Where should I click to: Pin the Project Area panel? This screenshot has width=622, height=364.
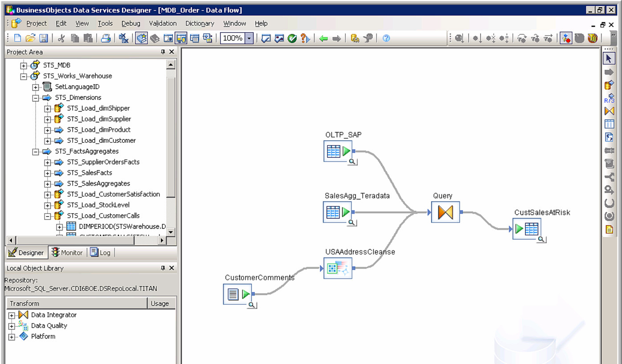pos(163,52)
